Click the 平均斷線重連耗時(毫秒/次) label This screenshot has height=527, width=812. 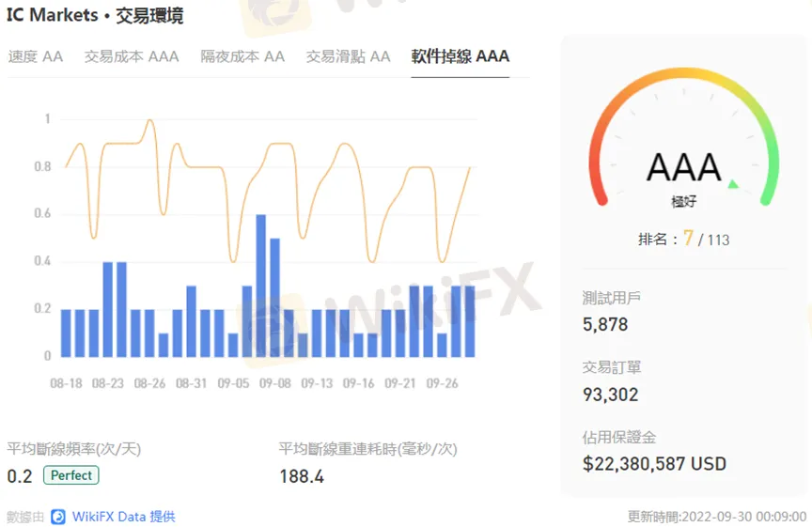click(367, 448)
